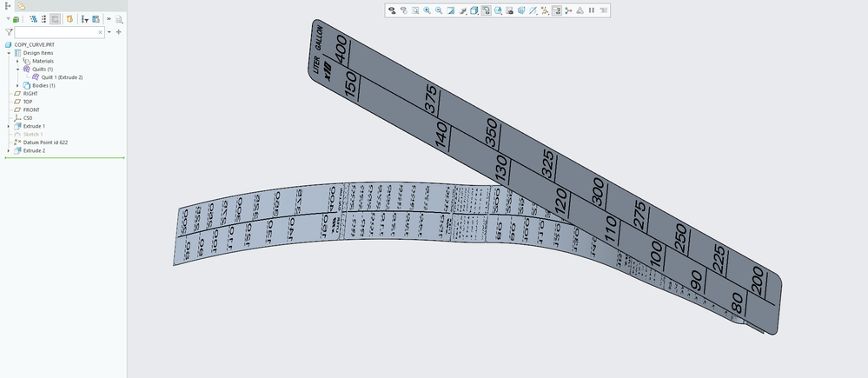
Task: Collapse the Quilts (1) node
Action: click(x=18, y=70)
